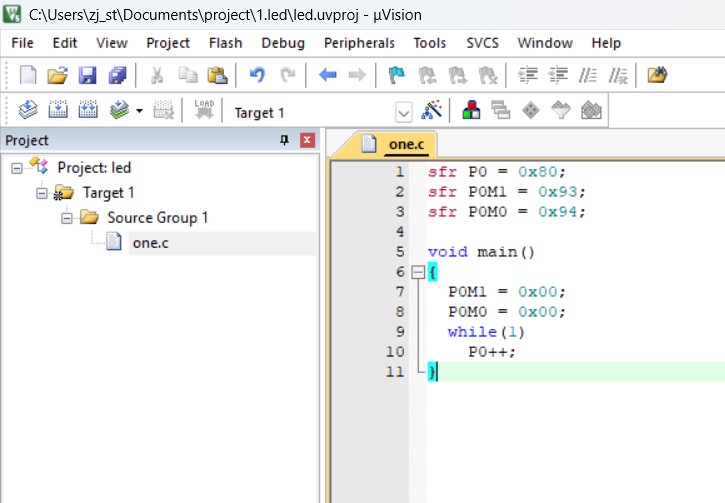Image resolution: width=725 pixels, height=503 pixels.
Task: Open the Debug menu
Action: point(283,43)
